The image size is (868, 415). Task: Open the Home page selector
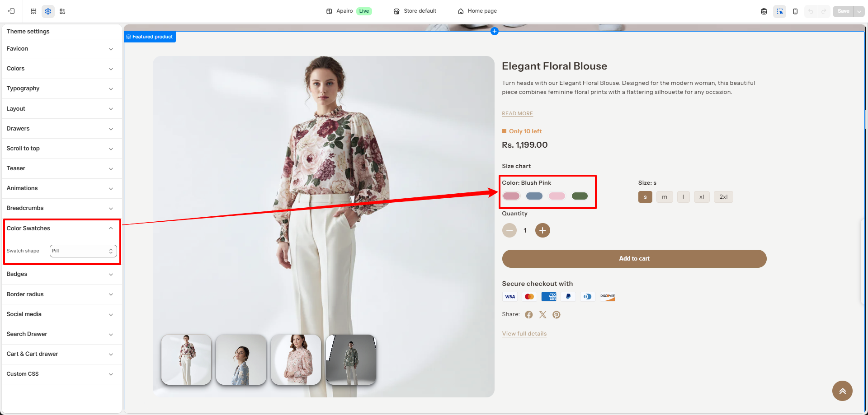click(x=477, y=11)
